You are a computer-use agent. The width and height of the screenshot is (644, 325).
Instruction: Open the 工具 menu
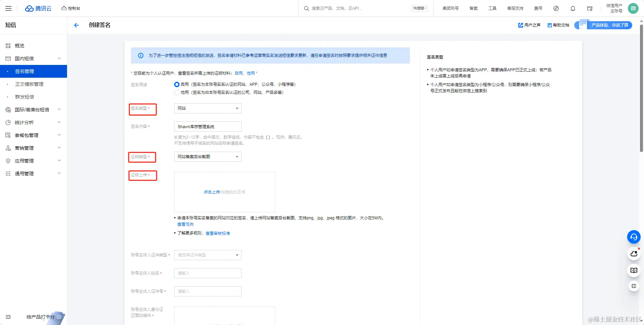click(x=492, y=8)
